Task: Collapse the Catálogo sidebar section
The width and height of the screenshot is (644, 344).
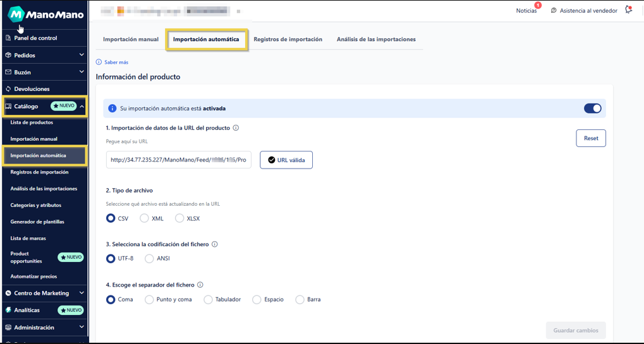Action: [x=82, y=106]
